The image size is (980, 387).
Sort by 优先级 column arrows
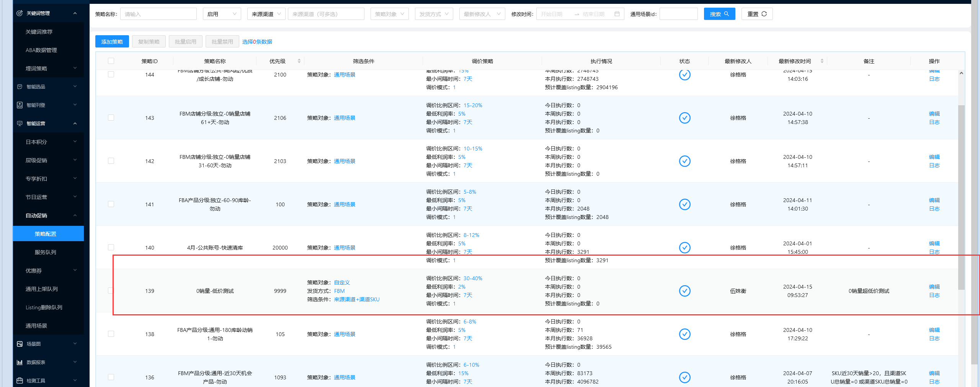click(299, 61)
